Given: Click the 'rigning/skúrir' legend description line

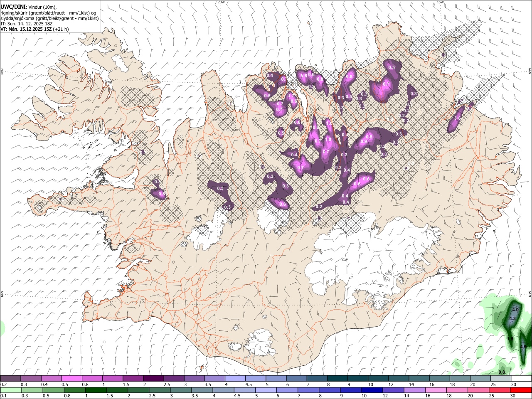Looking at the screenshot, I should 49,12.
